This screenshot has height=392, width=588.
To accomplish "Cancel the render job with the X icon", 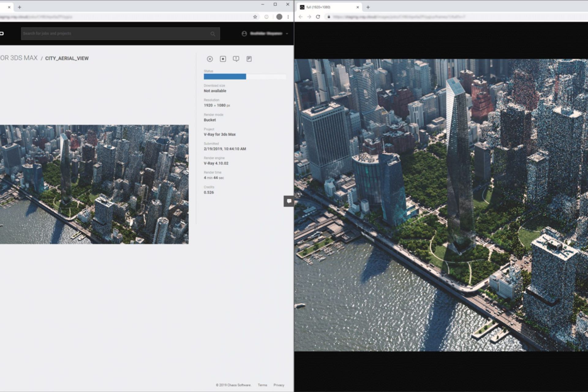I will [x=210, y=59].
